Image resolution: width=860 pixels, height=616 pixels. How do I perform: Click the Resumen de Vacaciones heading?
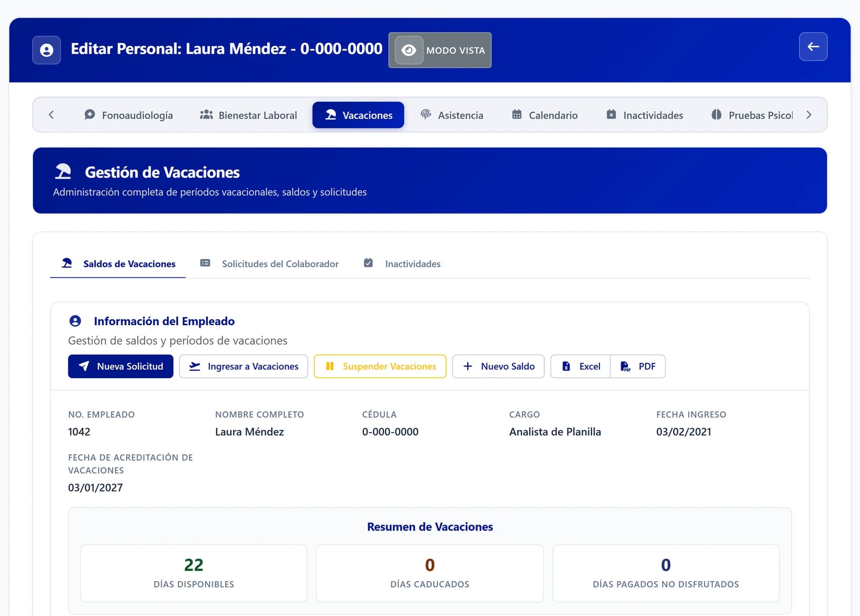430,527
